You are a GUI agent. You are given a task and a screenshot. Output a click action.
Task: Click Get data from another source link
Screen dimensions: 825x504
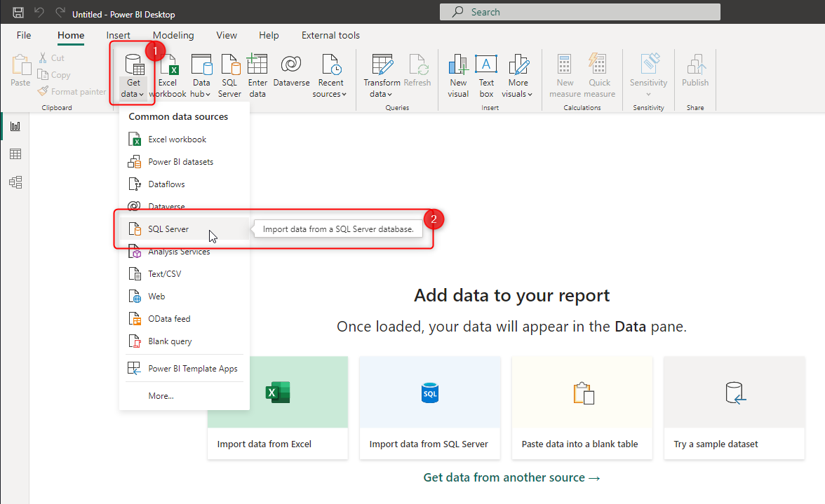(x=511, y=477)
